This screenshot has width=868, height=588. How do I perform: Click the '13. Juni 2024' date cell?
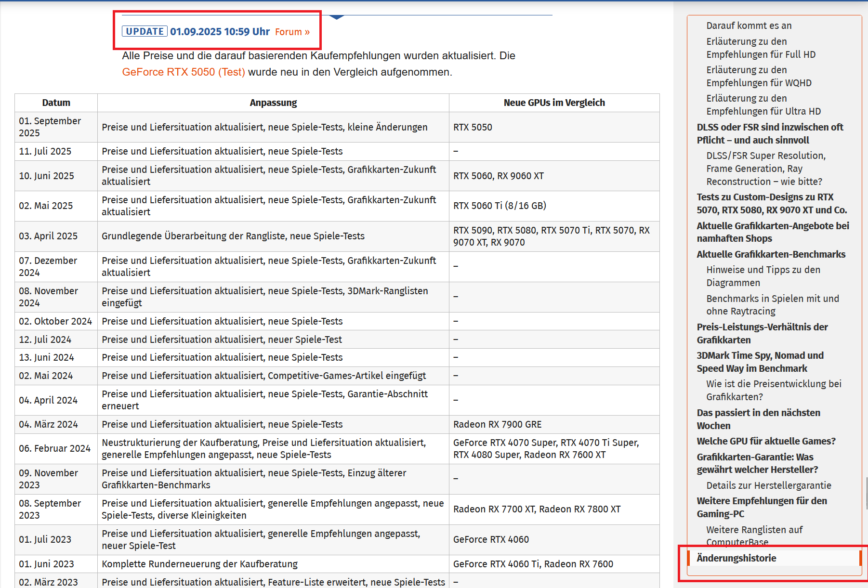[56, 357]
